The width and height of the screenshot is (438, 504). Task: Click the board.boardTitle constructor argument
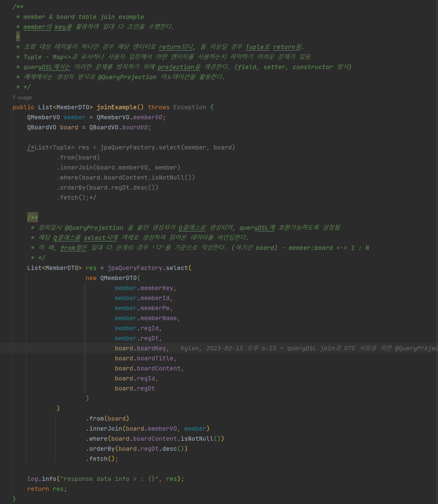tap(144, 358)
